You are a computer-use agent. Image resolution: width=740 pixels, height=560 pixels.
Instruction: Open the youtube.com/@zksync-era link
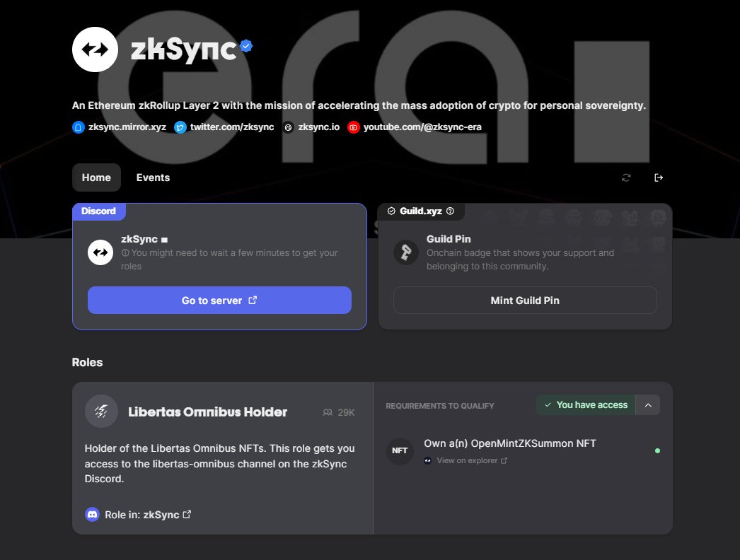pyautogui.click(x=422, y=127)
